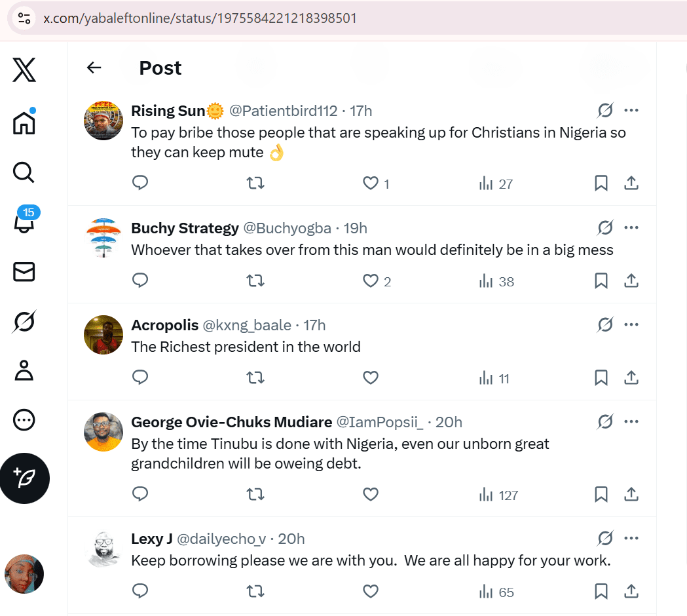
Task: Go back using the Post arrow
Action: tap(94, 67)
